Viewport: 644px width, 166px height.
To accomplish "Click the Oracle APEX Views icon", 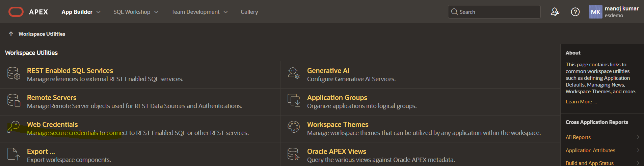I will [x=293, y=154].
